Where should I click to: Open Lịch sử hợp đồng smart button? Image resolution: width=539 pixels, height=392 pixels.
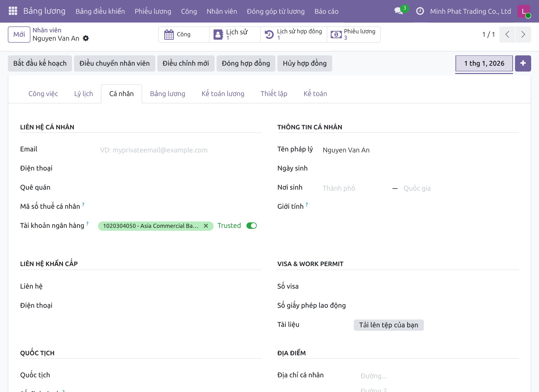coord(294,35)
